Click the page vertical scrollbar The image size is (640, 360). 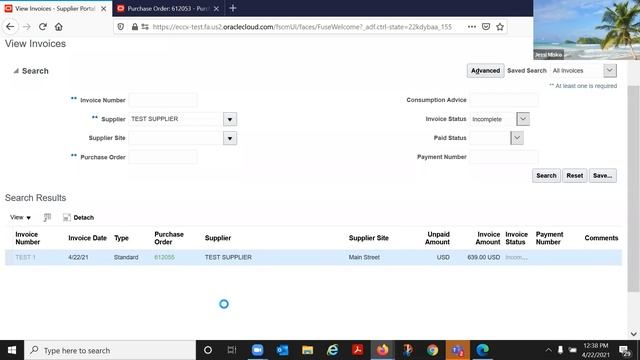(633, 189)
